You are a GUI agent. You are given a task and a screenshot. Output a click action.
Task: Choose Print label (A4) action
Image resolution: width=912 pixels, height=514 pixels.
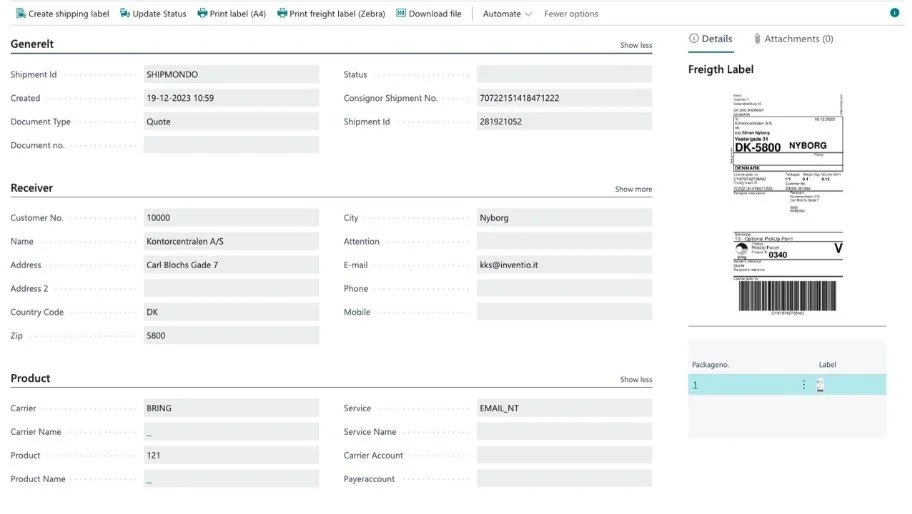pyautogui.click(x=231, y=14)
